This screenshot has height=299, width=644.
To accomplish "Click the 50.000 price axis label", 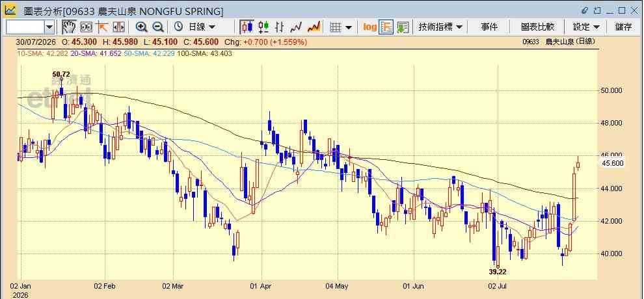I will pos(612,90).
